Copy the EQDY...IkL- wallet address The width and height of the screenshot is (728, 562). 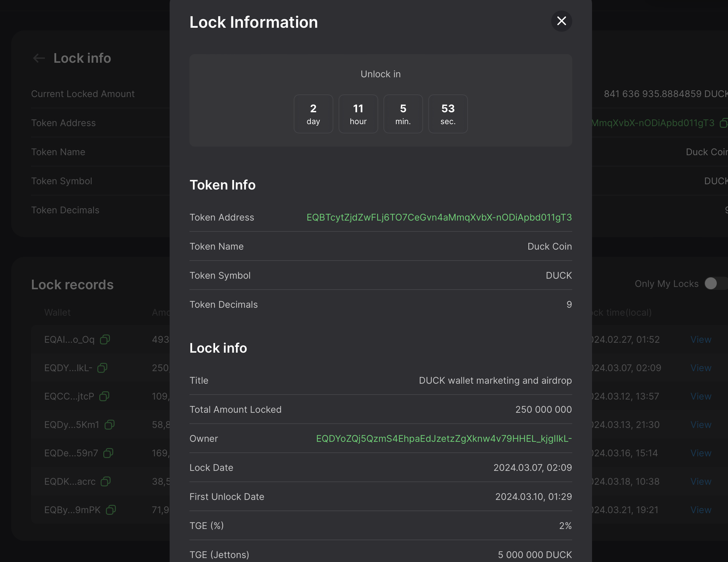pyautogui.click(x=102, y=368)
